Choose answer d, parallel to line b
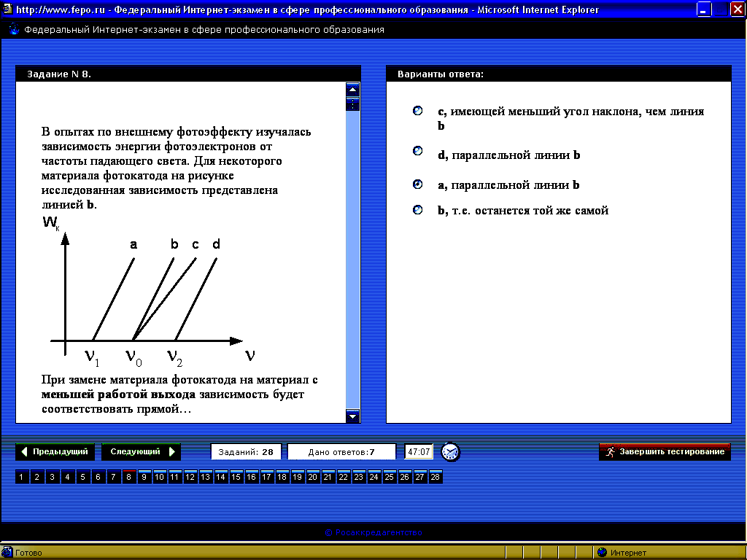Viewport: 747px width, 560px height. 417,151
